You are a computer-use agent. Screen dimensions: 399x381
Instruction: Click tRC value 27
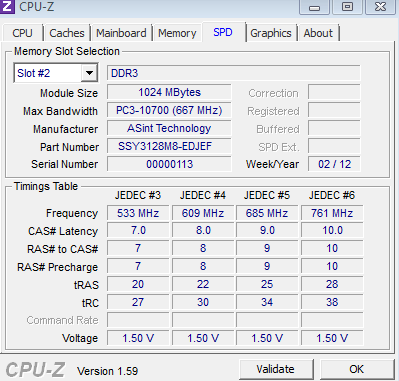[138, 302]
